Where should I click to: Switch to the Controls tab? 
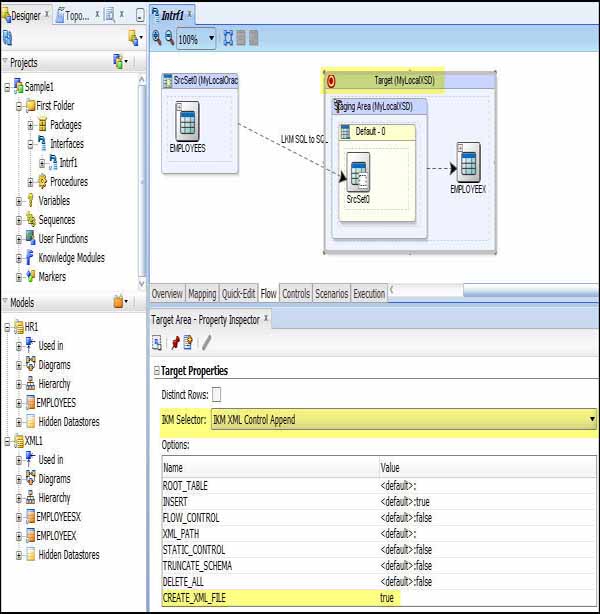pyautogui.click(x=296, y=294)
